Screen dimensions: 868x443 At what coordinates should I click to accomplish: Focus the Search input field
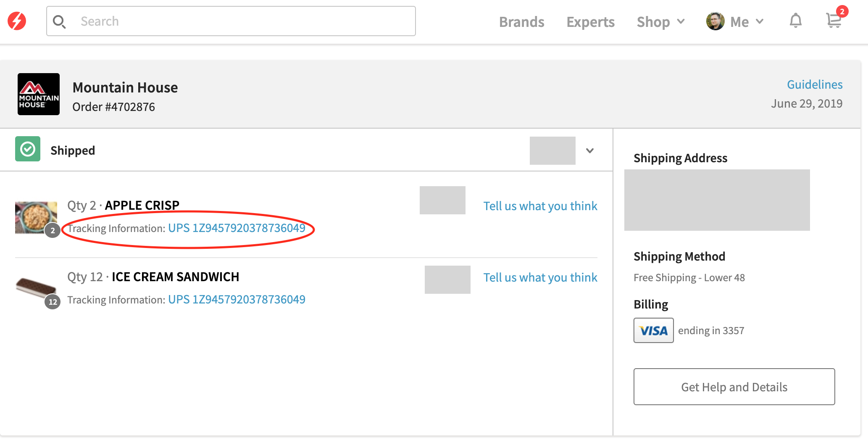click(231, 21)
